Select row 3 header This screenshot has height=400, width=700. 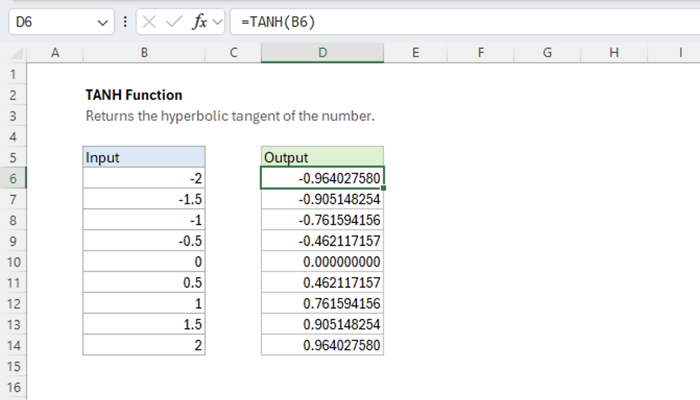pos(13,116)
